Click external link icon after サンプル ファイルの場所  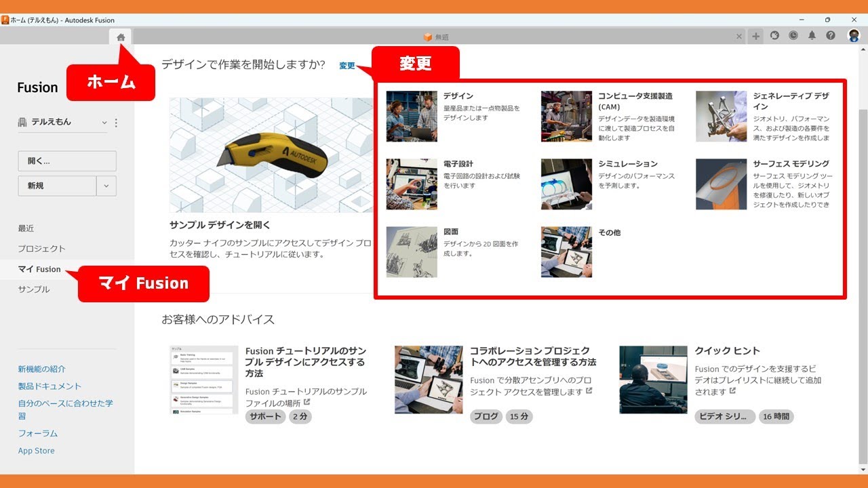307,403
